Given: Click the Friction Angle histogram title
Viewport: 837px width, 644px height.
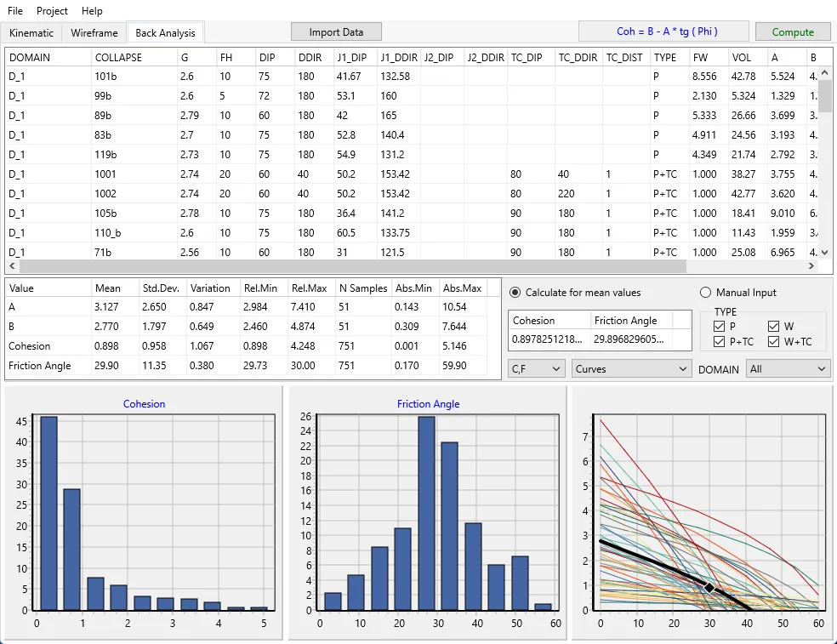Looking at the screenshot, I should pos(428,404).
